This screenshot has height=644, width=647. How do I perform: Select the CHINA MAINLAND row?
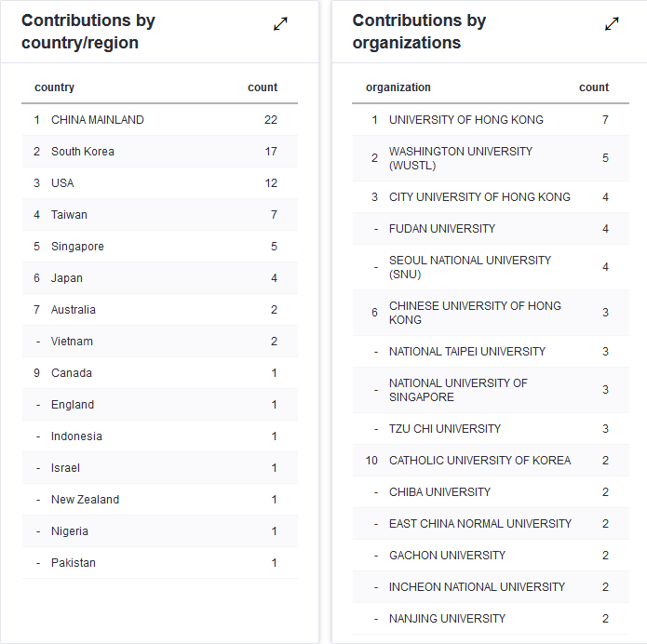pos(98,120)
